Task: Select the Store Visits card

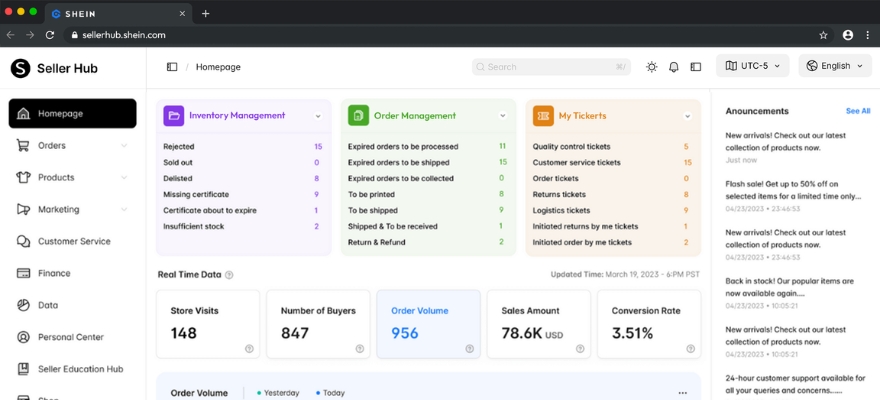Action: pyautogui.click(x=208, y=324)
